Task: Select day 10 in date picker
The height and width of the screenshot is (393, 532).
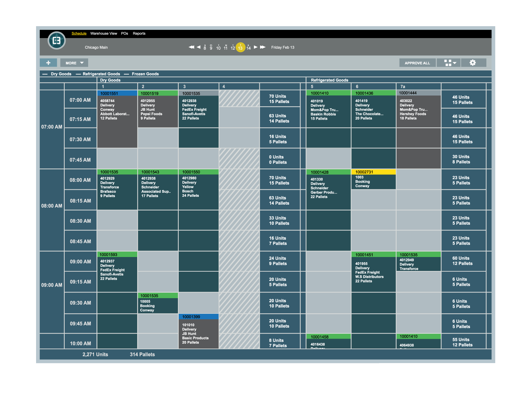Action: (x=219, y=47)
